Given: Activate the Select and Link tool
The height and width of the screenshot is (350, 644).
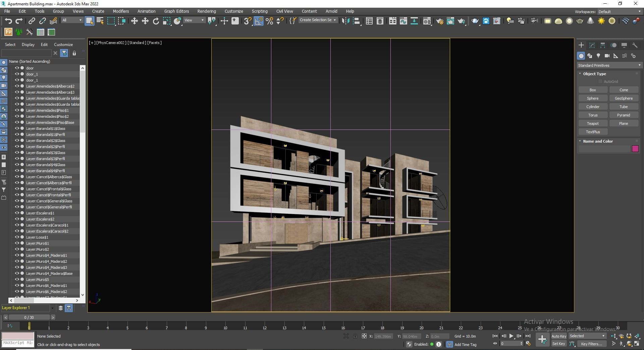Looking at the screenshot, I should [x=32, y=21].
